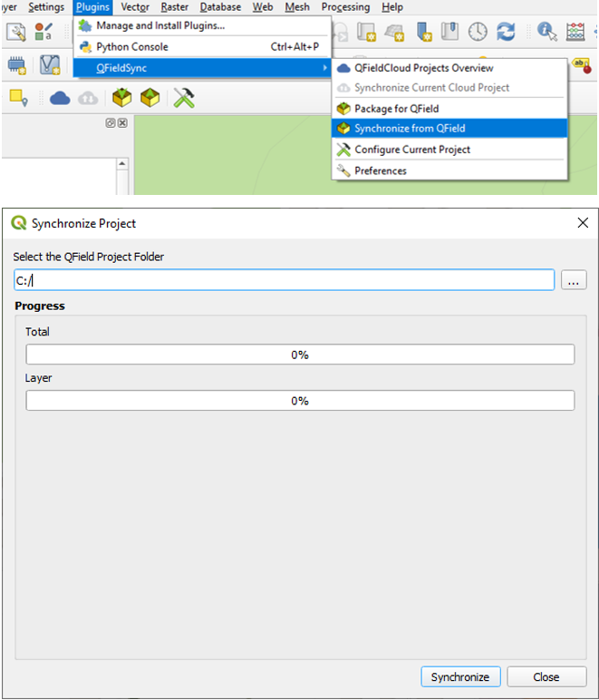
Task: Click the show bookmarks icon
Action: tap(449, 32)
